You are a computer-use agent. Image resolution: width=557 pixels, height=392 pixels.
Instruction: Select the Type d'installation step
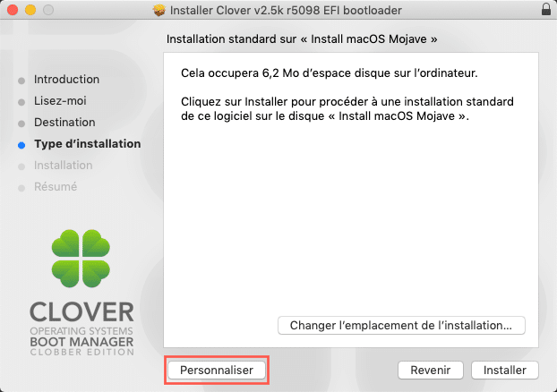[88, 144]
